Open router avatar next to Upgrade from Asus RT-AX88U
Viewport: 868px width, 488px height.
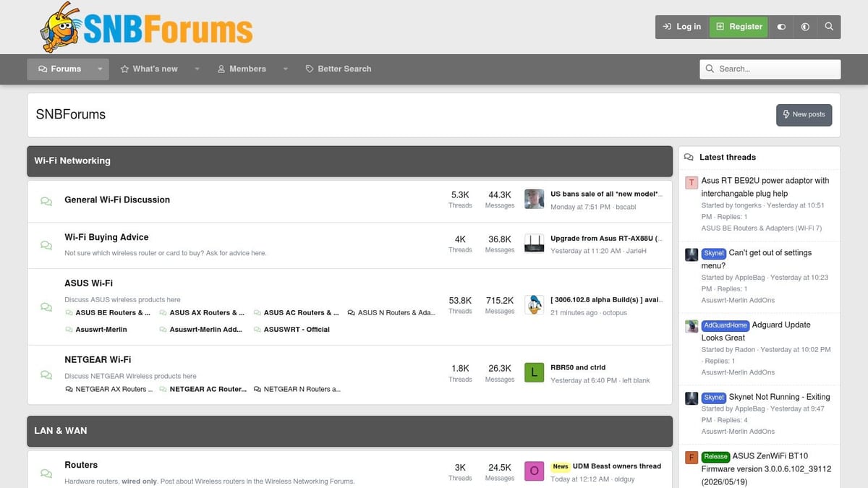tap(534, 244)
